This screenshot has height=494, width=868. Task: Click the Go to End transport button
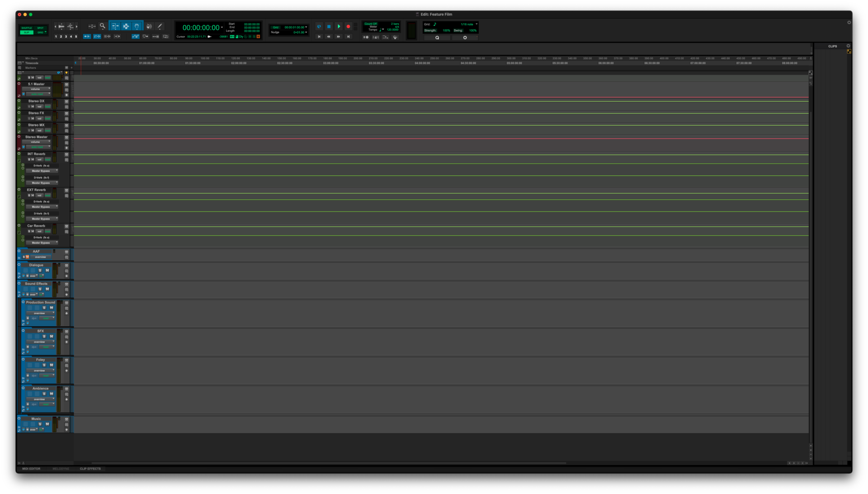348,37
